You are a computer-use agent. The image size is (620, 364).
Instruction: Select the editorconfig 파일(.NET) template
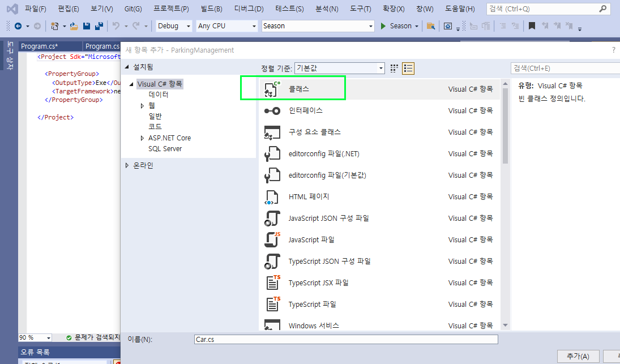[x=379, y=154]
